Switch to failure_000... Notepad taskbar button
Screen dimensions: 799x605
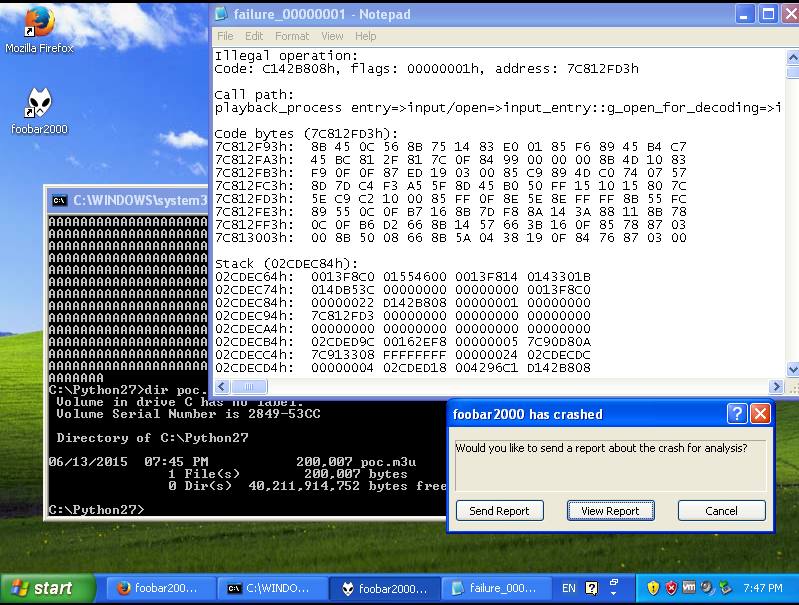[496, 588]
